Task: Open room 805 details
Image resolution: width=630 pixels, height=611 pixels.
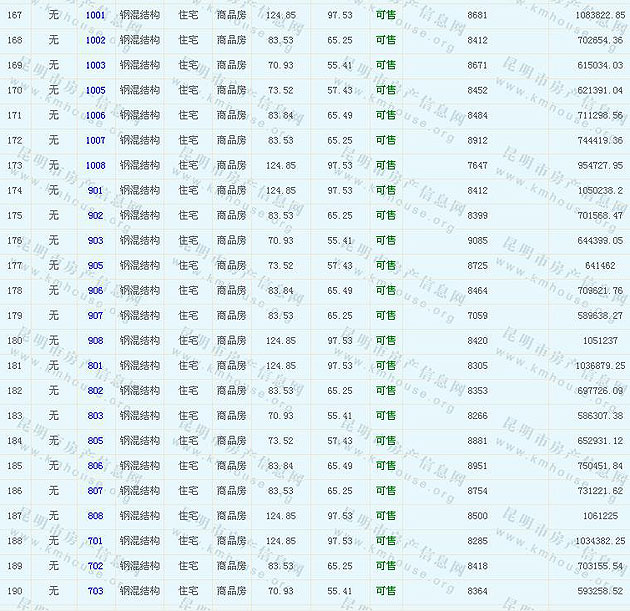Action: click(x=95, y=441)
